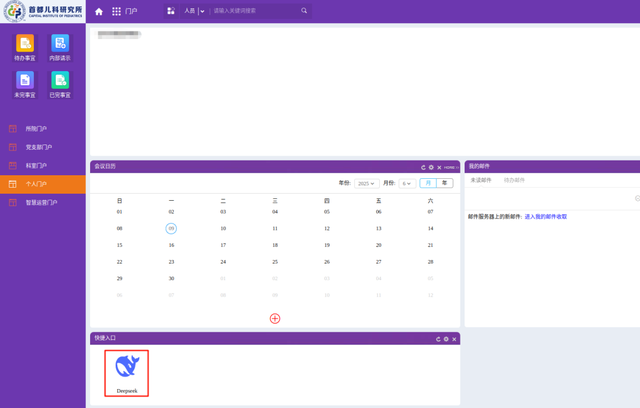640x408 pixels.
Task: Open the 月份 6 dropdown
Action: tap(407, 184)
